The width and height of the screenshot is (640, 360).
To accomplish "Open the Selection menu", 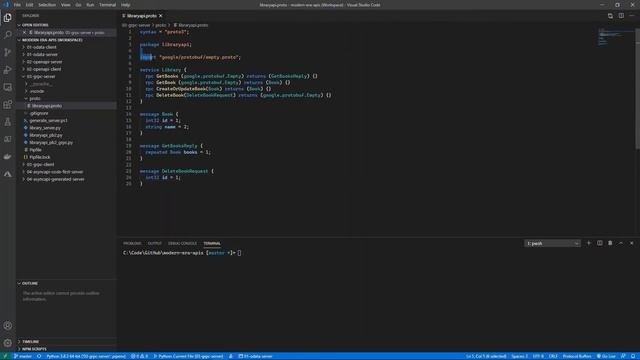I will coord(47,5).
